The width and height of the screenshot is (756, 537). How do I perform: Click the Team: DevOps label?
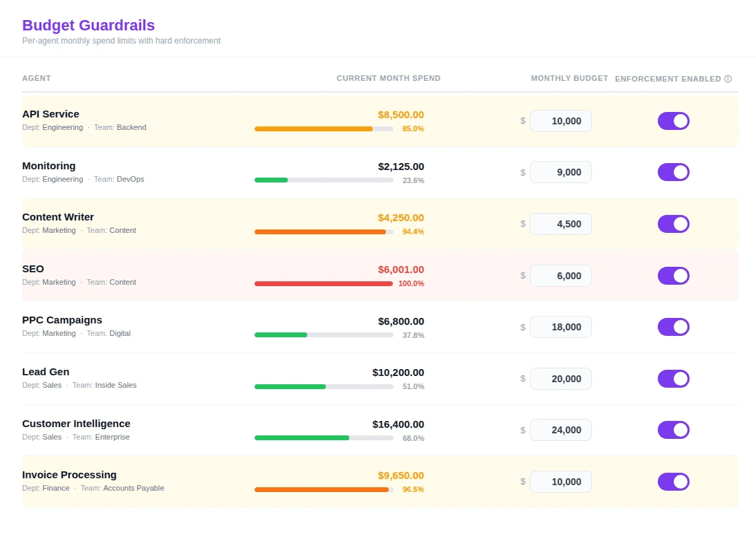tap(119, 179)
